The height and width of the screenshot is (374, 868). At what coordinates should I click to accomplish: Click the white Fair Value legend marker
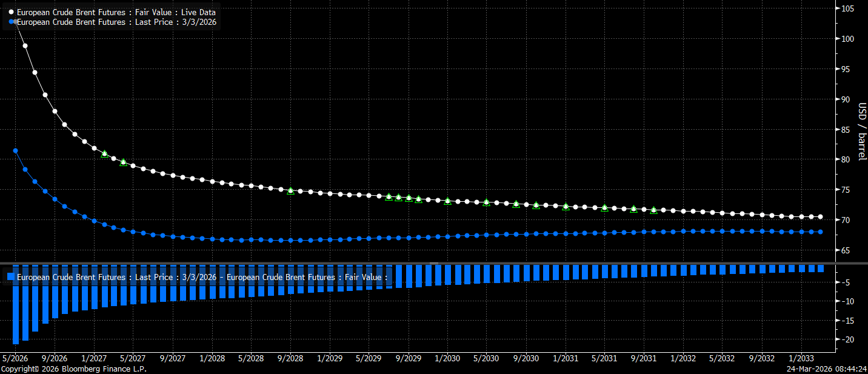12,12
